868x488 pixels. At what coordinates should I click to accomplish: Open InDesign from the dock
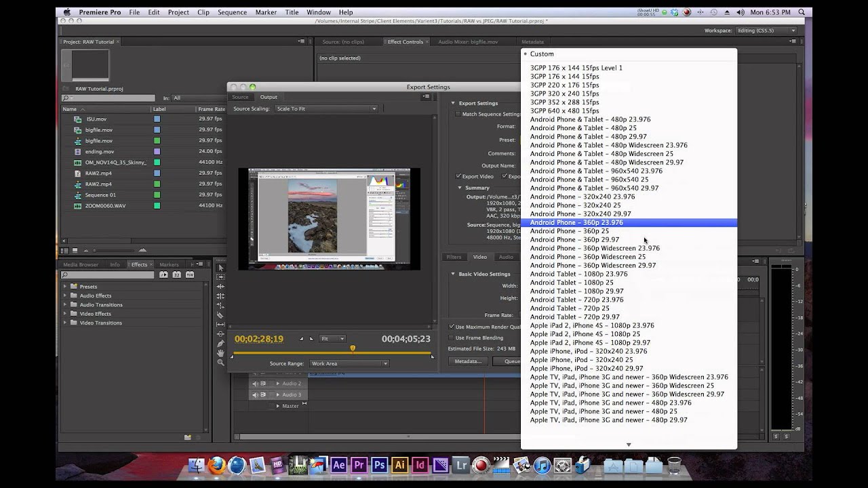[420, 465]
